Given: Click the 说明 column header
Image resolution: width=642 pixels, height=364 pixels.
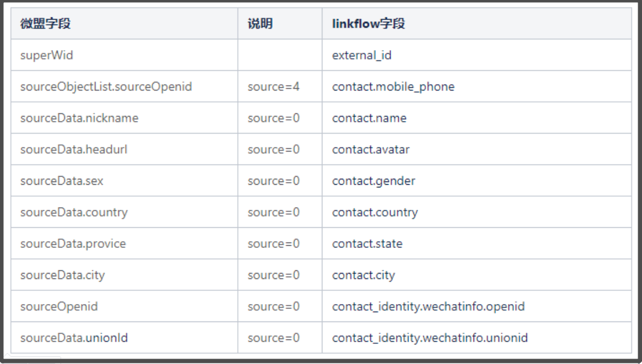Looking at the screenshot, I should 280,24.
